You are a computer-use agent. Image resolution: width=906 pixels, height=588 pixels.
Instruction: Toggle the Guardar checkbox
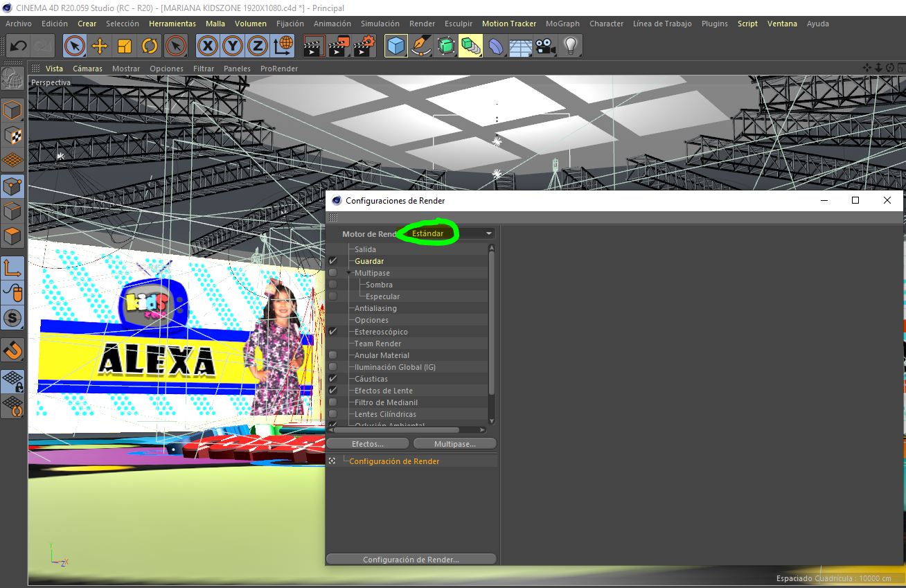pos(333,261)
